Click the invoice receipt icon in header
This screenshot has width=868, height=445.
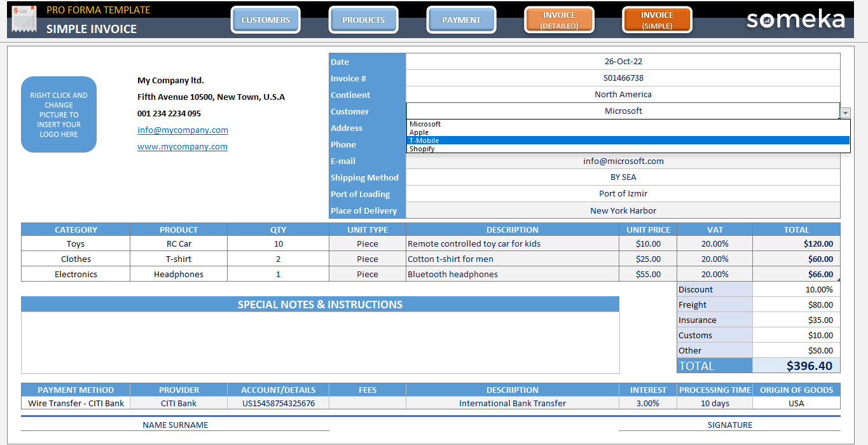click(24, 19)
